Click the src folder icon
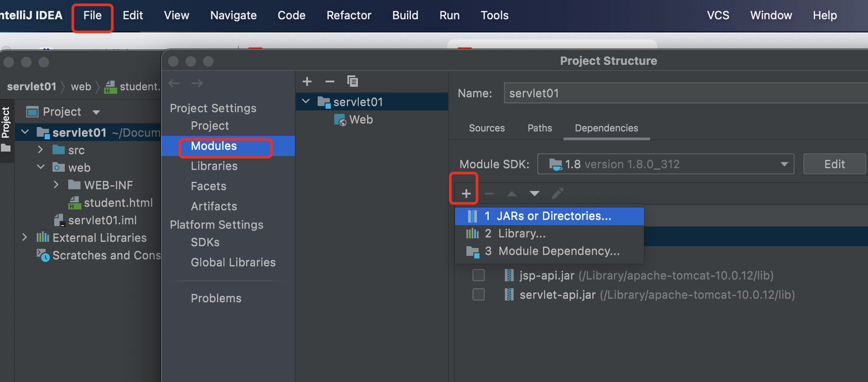The height and width of the screenshot is (382, 868). tap(59, 150)
